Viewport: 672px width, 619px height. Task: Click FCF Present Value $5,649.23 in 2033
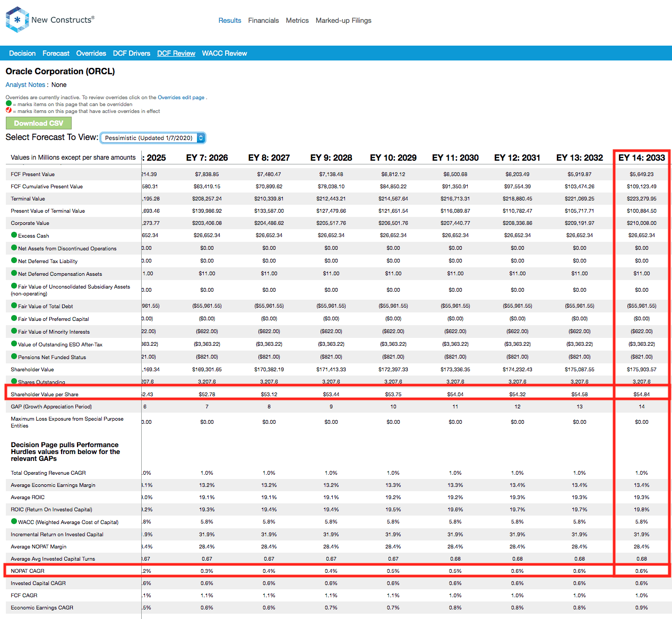click(641, 174)
